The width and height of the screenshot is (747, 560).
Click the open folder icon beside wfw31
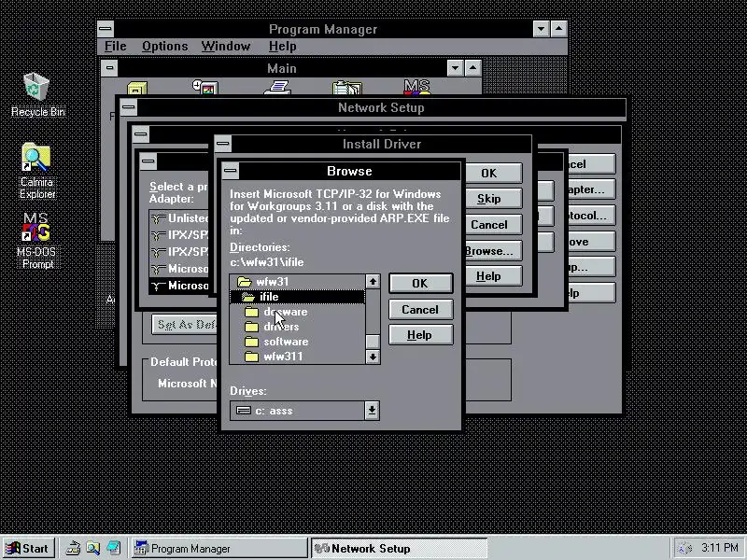pos(245,282)
